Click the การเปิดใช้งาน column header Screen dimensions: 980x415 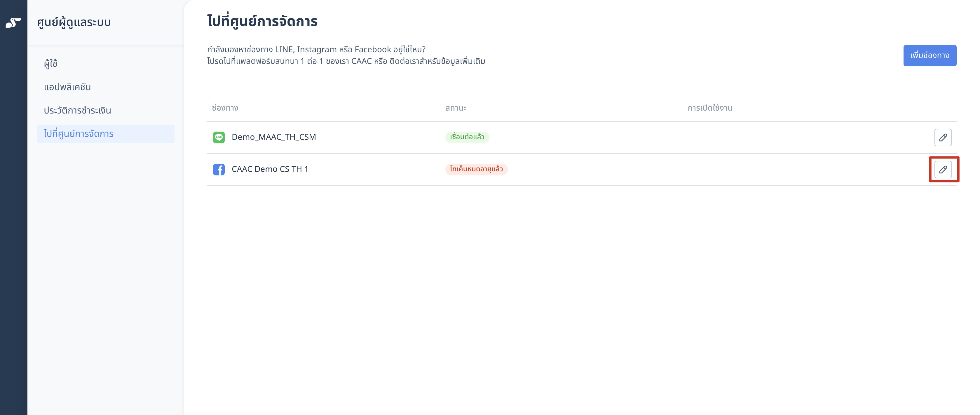point(709,108)
